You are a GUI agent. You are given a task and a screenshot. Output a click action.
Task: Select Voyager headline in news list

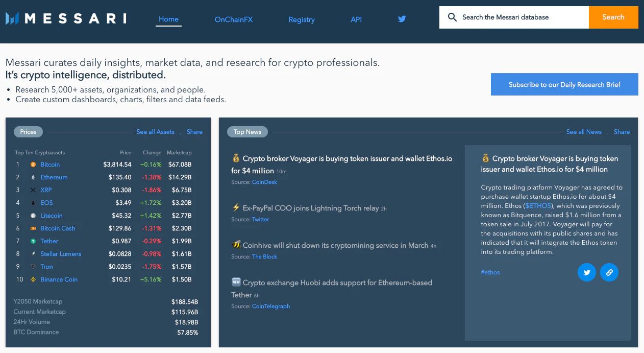[342, 164]
